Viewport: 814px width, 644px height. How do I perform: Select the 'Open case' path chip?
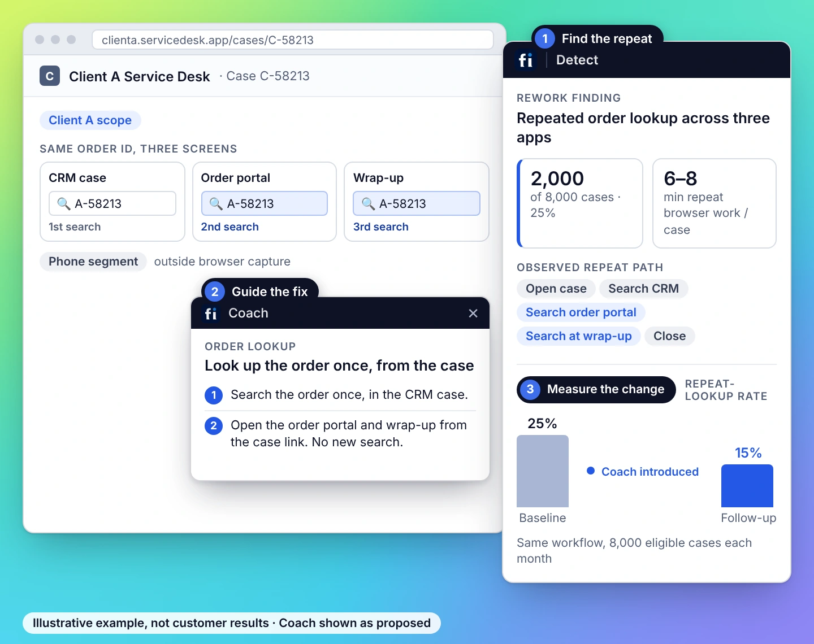pos(556,289)
